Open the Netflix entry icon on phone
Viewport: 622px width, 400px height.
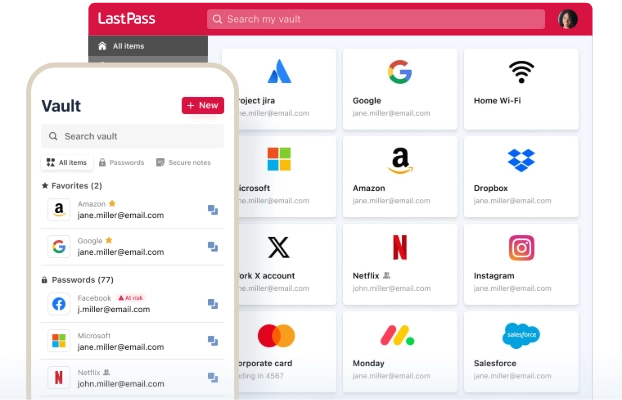pyautogui.click(x=59, y=377)
